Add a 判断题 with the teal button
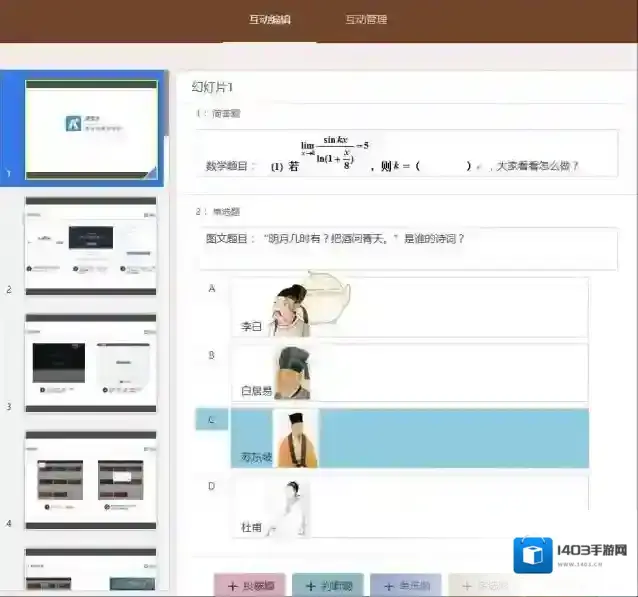This screenshot has height=597, width=638. click(x=328, y=586)
